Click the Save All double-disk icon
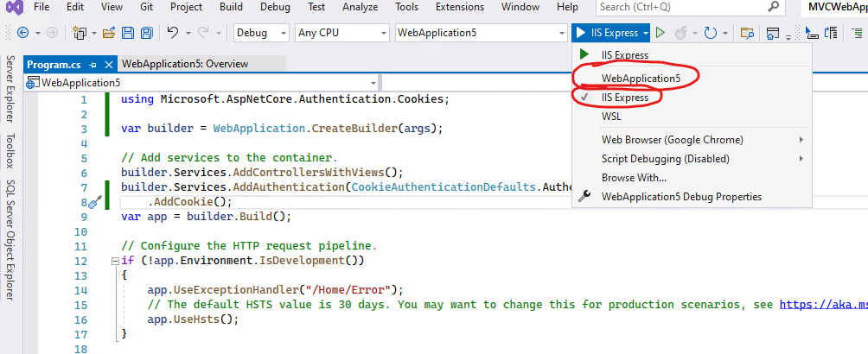 click(146, 33)
